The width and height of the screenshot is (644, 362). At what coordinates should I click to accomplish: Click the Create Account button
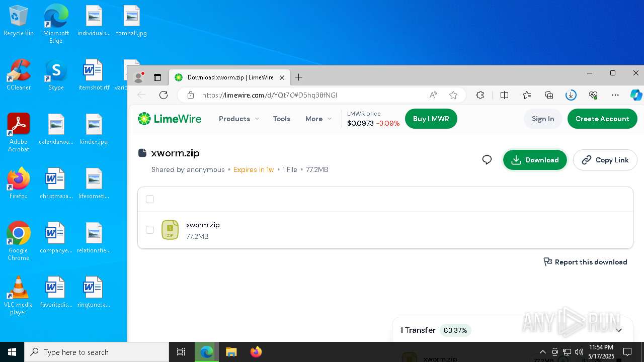coord(602,119)
